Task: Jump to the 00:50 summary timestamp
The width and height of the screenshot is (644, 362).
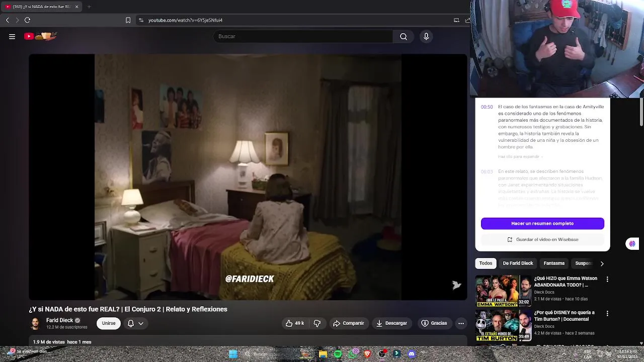Action: (x=487, y=107)
